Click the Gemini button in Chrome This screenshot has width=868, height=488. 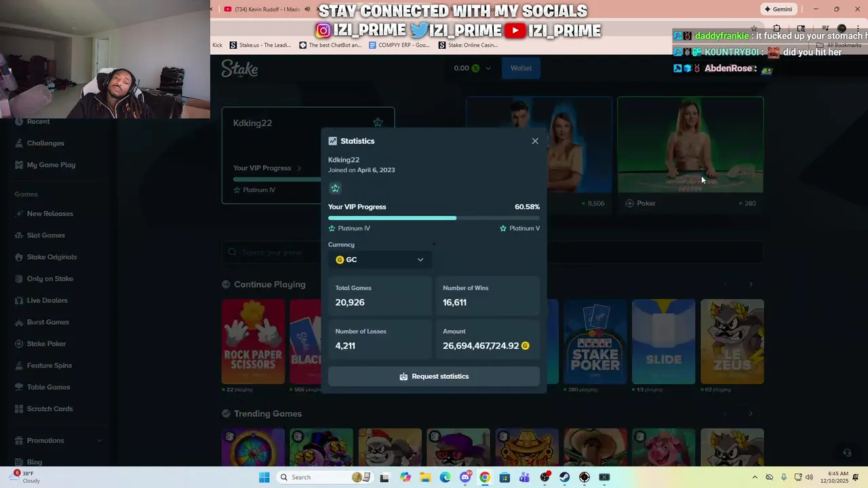point(778,9)
